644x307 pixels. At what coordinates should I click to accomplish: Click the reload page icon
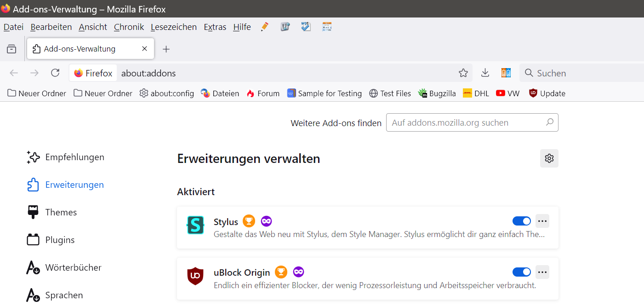[55, 73]
